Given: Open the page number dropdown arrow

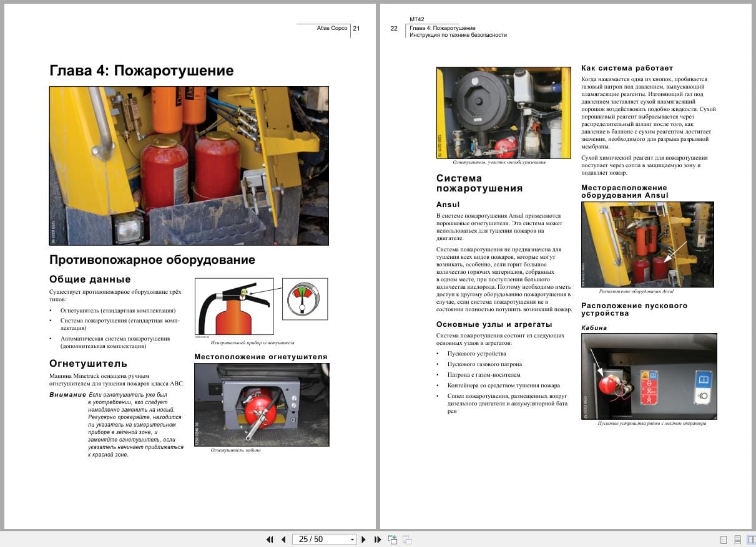Looking at the screenshot, I should point(353,540).
